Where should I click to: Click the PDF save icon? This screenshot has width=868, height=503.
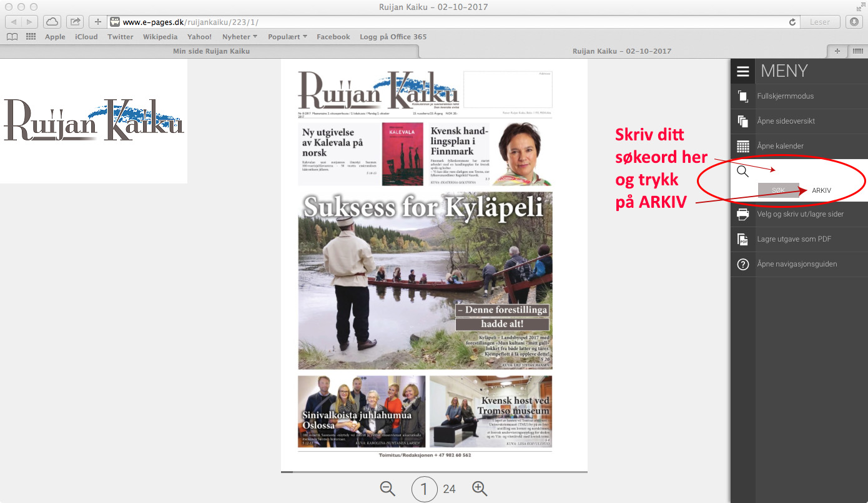point(742,239)
